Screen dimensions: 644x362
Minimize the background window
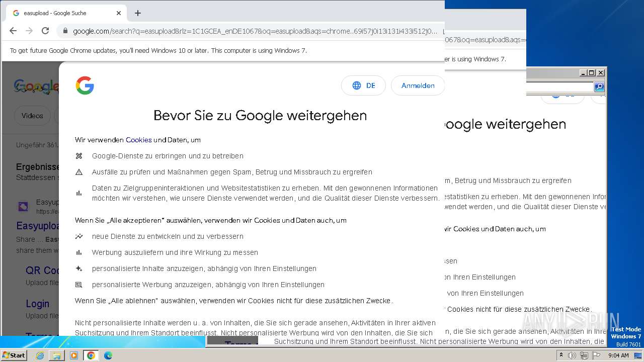point(583,73)
